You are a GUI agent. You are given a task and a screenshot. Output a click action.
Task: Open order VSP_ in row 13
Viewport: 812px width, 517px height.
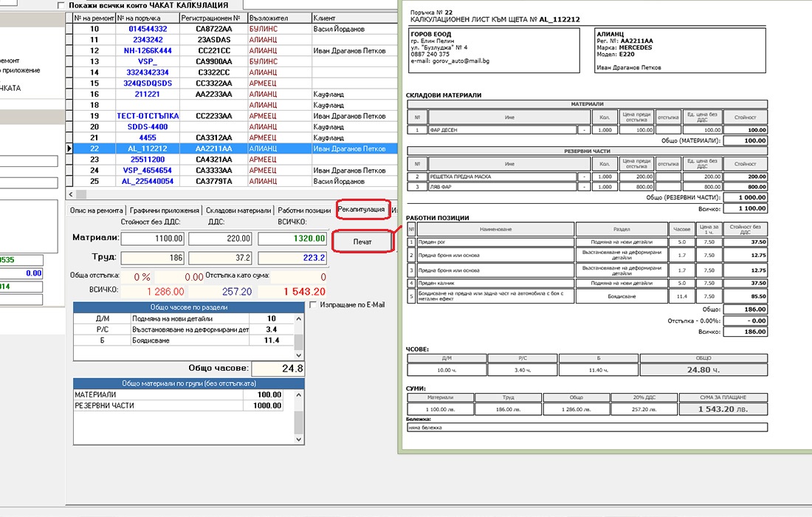[x=148, y=61]
